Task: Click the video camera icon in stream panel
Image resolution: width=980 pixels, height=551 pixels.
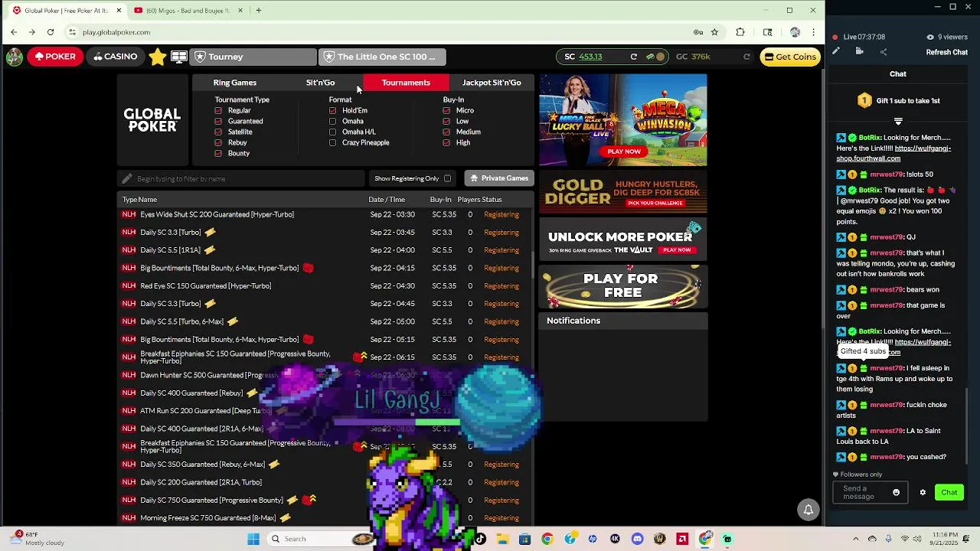Action: (860, 51)
